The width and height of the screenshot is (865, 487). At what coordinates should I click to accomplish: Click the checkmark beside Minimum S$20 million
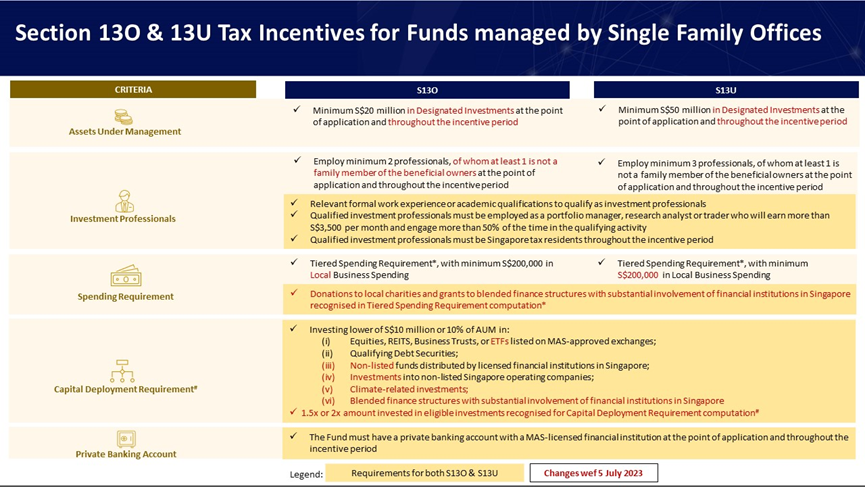click(297, 109)
